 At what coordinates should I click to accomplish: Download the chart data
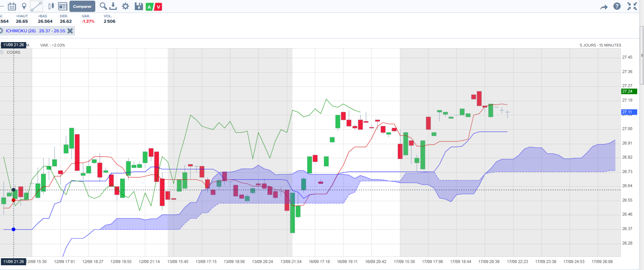click(x=113, y=6)
